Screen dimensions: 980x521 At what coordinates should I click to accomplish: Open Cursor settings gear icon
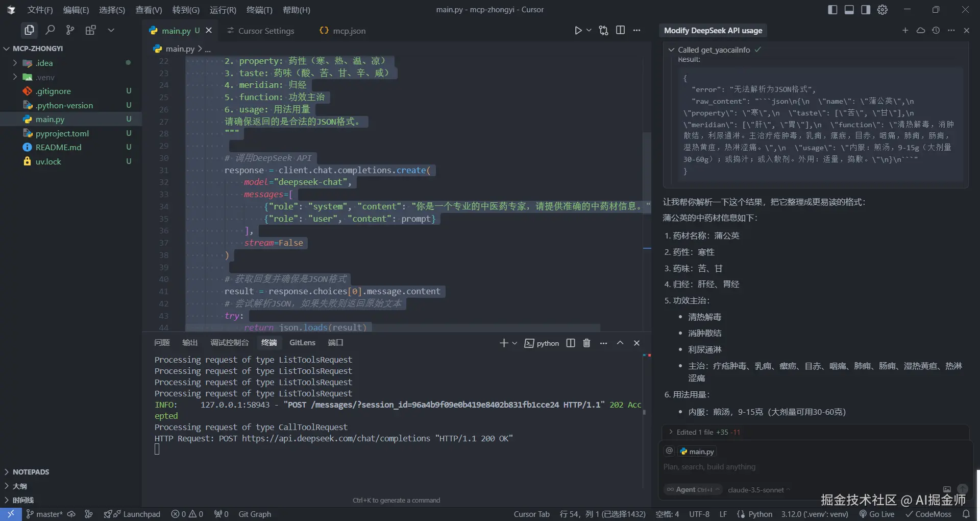(x=883, y=10)
